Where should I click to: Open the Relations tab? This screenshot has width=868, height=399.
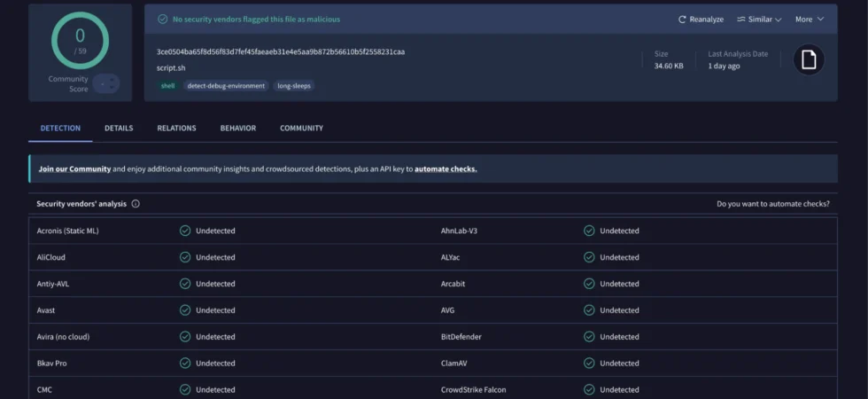176,128
